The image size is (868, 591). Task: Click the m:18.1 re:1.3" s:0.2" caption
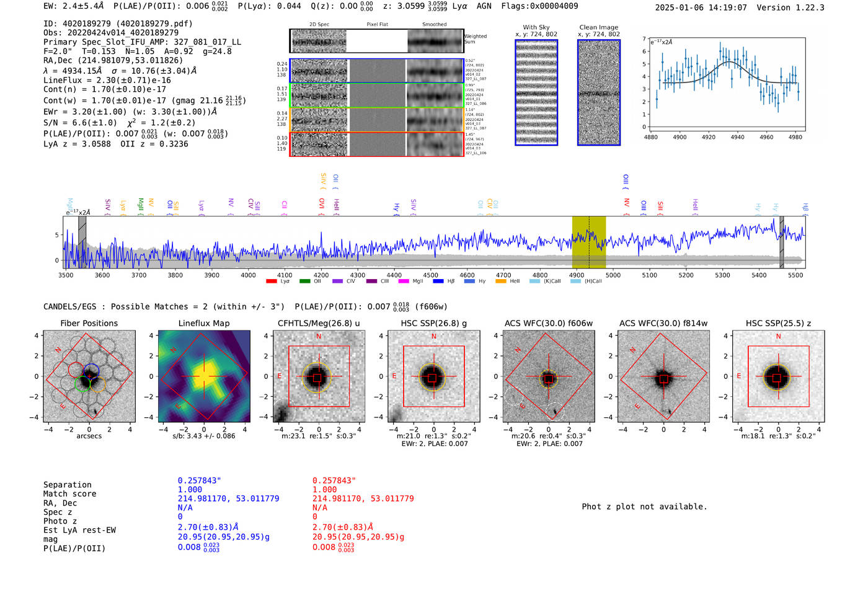click(x=778, y=436)
